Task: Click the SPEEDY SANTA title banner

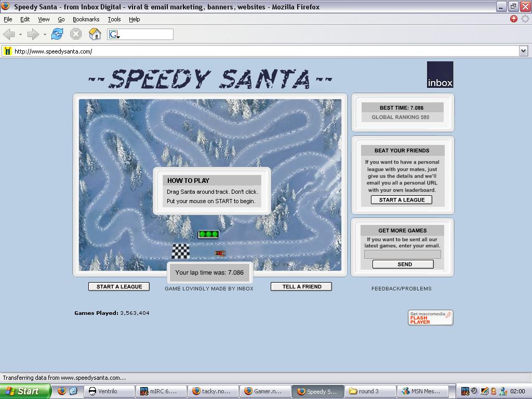Action: tap(210, 79)
